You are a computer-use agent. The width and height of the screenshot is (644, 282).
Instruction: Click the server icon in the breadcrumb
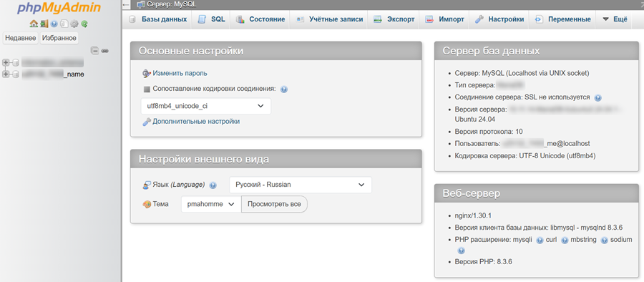(x=141, y=5)
